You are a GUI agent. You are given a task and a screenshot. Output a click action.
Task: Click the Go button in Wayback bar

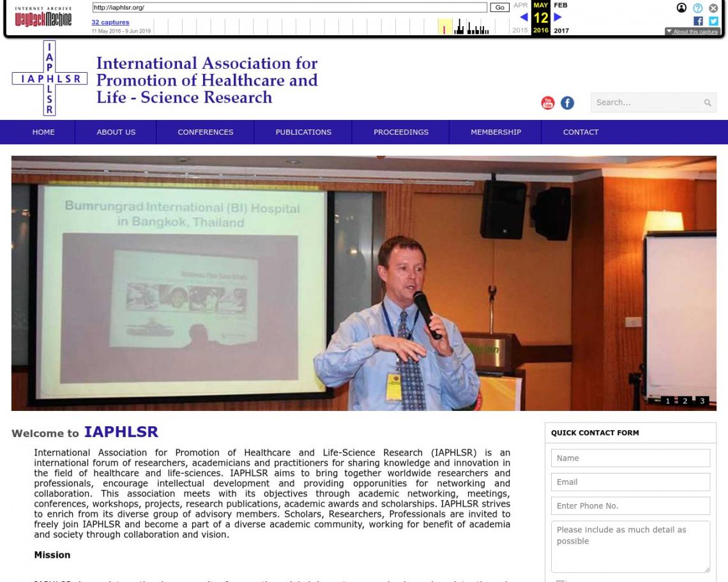pos(499,8)
